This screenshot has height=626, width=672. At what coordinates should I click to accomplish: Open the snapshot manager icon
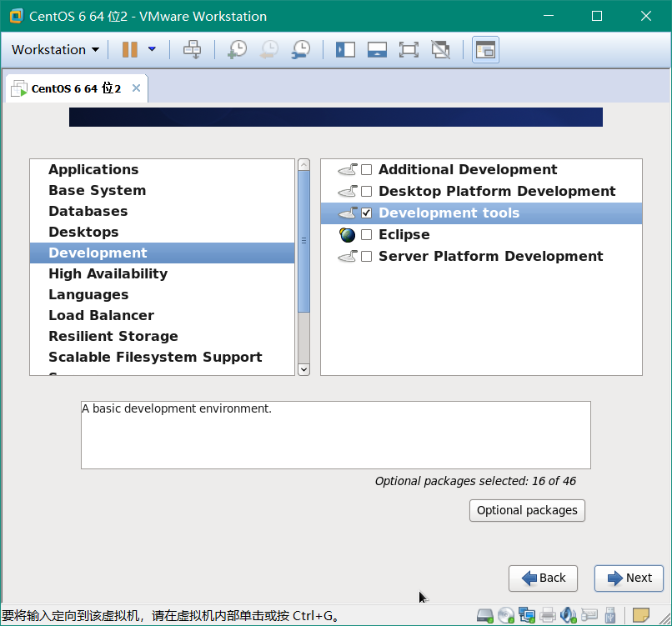(x=300, y=50)
